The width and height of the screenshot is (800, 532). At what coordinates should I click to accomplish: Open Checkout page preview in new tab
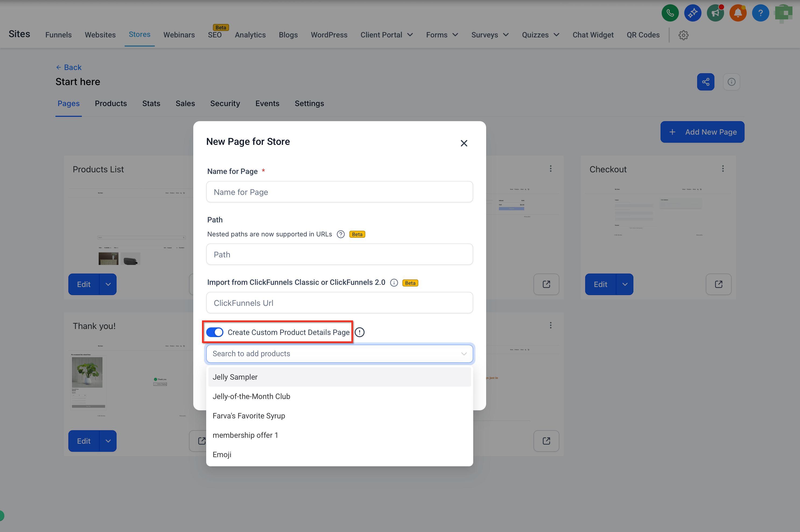pyautogui.click(x=718, y=284)
